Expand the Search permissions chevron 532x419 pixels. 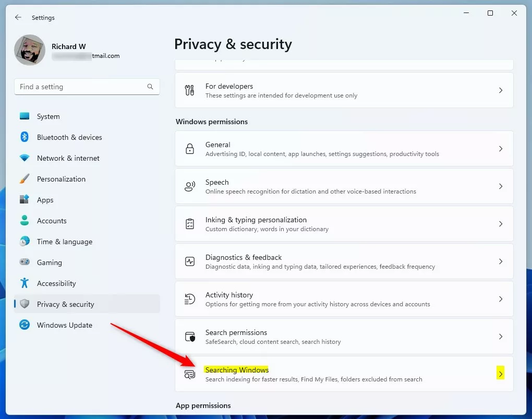501,337
